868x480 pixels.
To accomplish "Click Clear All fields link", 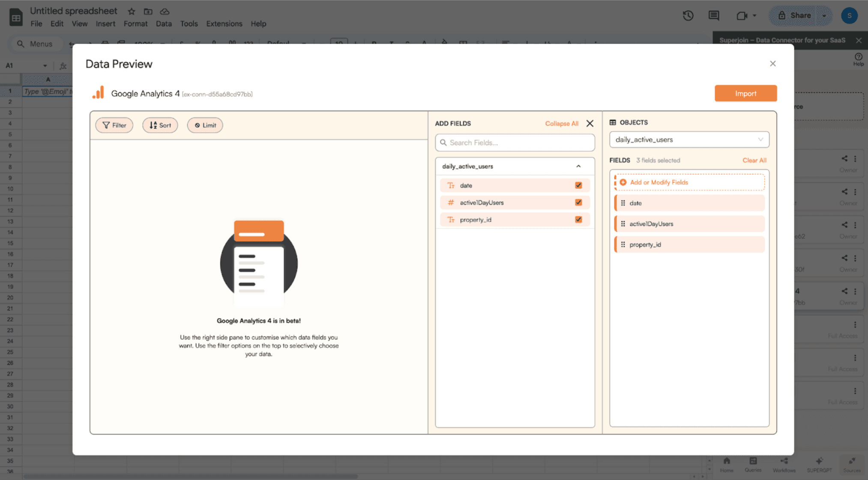I will (x=754, y=160).
